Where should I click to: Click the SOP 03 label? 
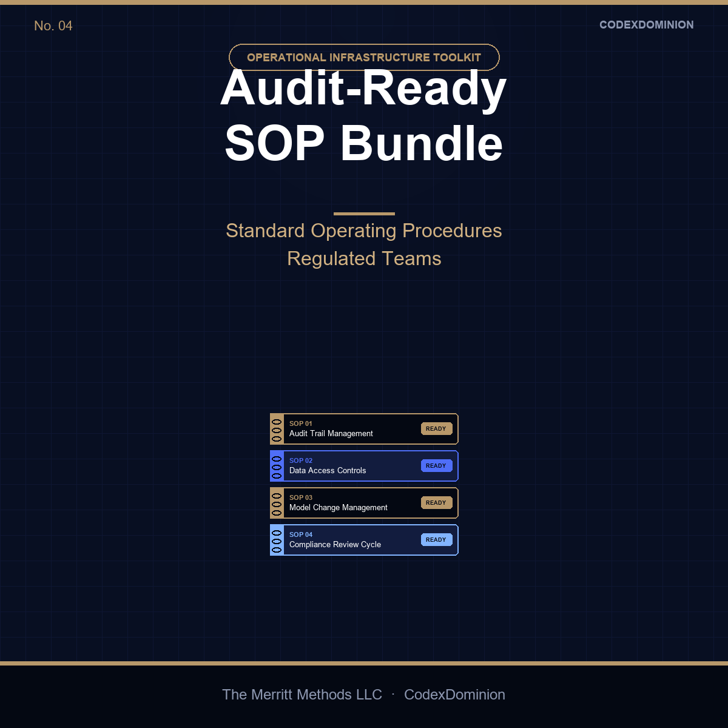(x=301, y=498)
